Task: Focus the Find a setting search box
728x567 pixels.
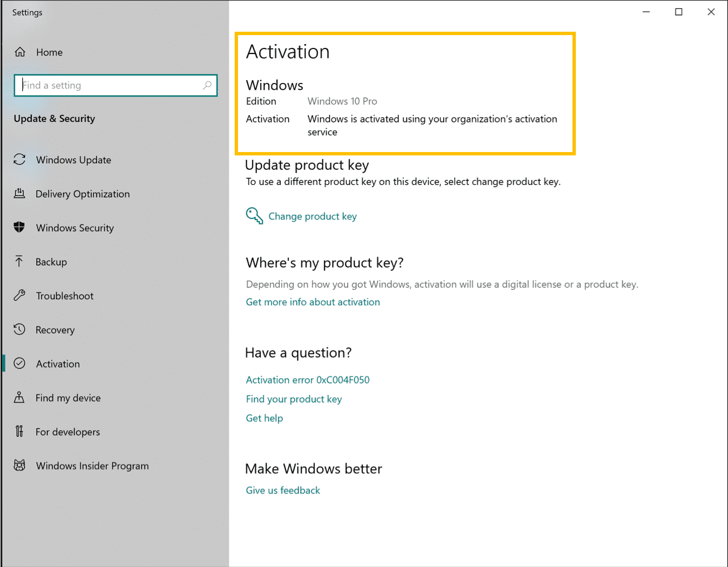Action: tap(115, 85)
